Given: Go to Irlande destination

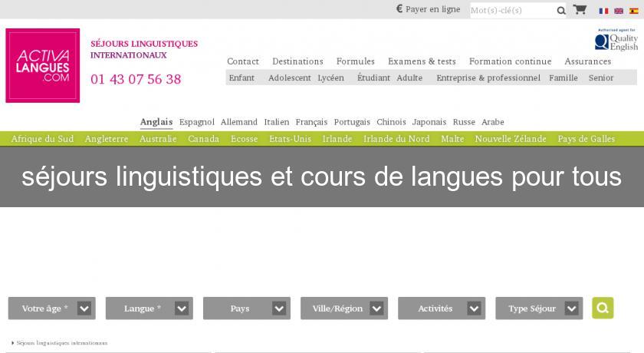Looking at the screenshot, I should [x=337, y=139].
